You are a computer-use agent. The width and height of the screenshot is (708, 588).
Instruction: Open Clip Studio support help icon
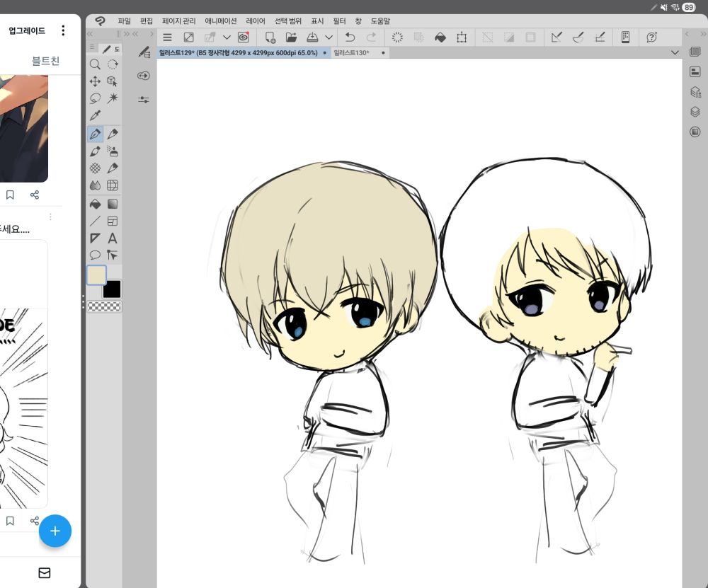click(651, 38)
